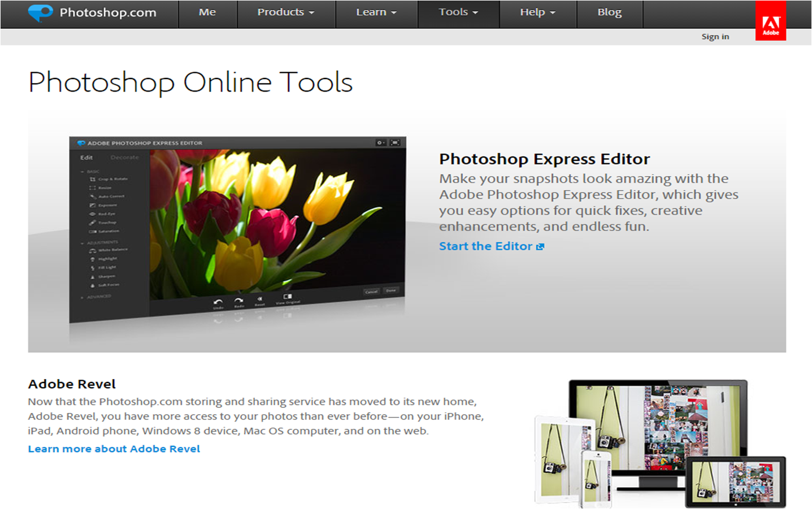
Task: Click the Start the Editor link
Action: (x=491, y=246)
